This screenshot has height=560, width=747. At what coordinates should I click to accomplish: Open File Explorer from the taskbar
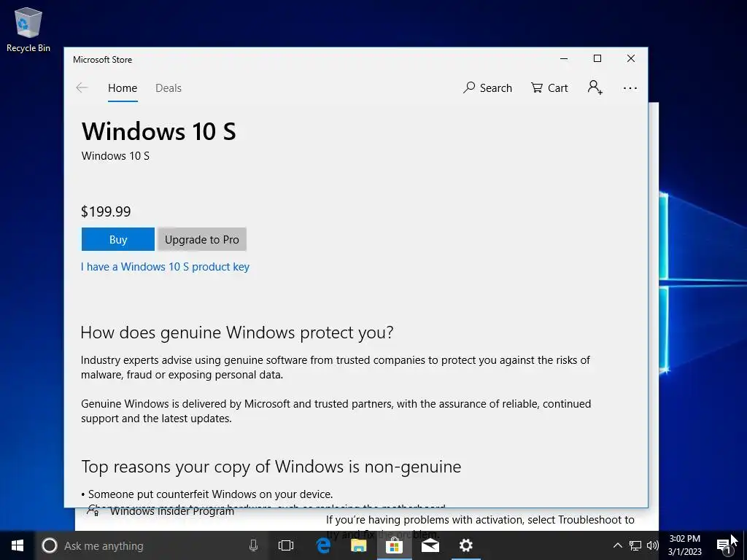click(359, 545)
